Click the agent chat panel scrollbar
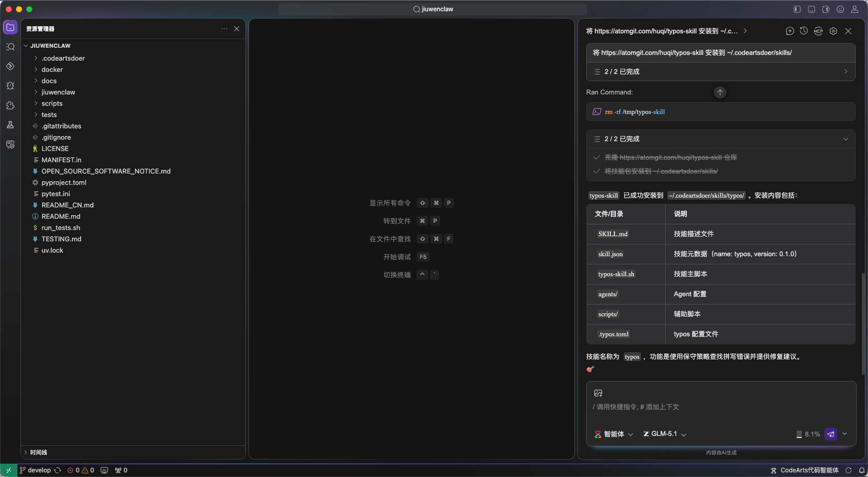This screenshot has height=477, width=868. click(863, 323)
